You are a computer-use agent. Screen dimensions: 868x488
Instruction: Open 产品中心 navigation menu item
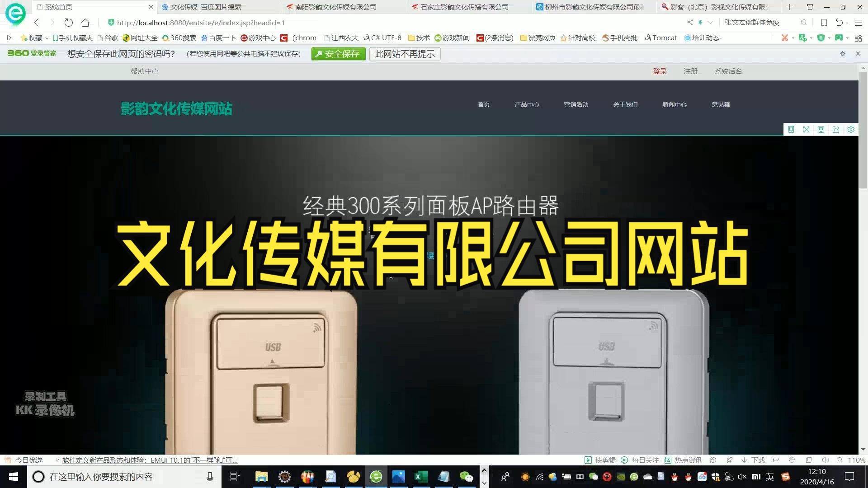coord(527,104)
